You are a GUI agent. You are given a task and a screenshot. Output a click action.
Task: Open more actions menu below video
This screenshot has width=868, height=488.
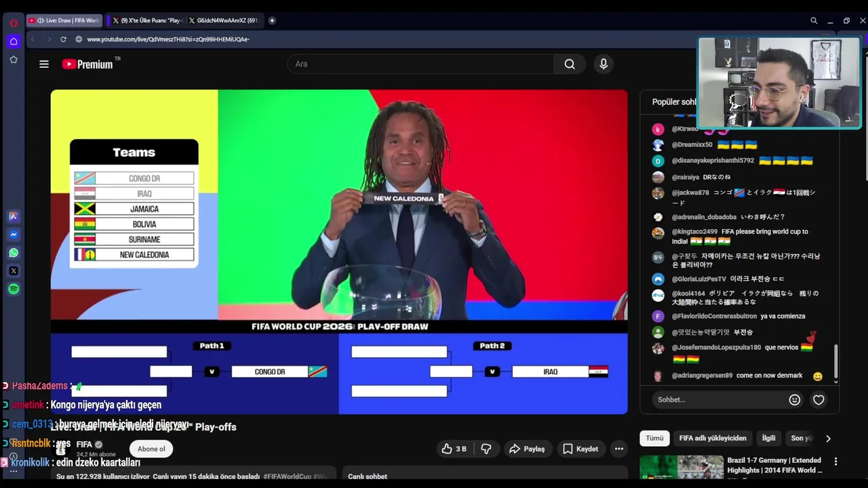tap(618, 449)
